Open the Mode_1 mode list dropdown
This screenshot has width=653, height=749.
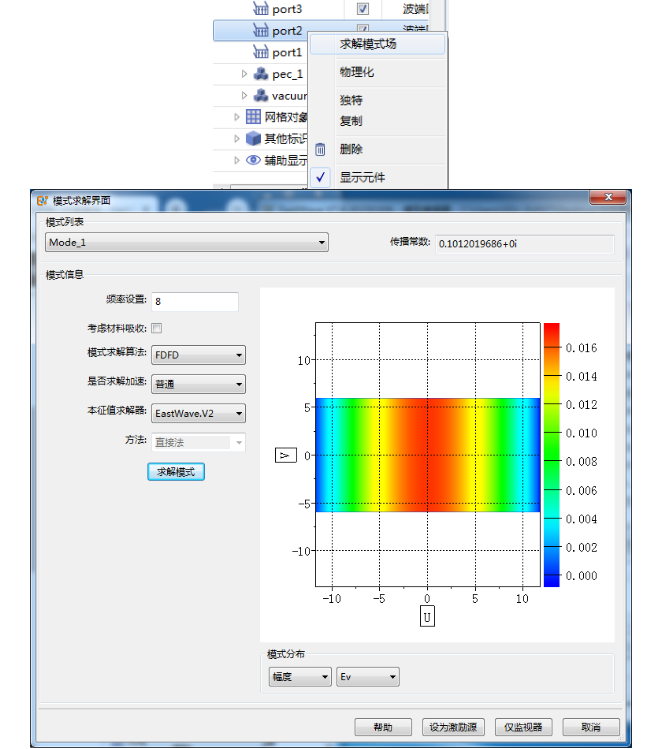[187, 243]
